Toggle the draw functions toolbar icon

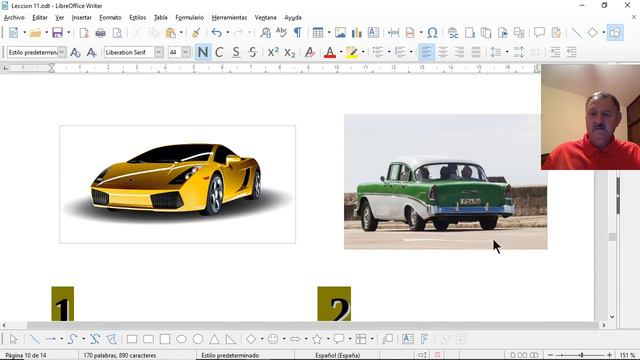tap(615, 33)
